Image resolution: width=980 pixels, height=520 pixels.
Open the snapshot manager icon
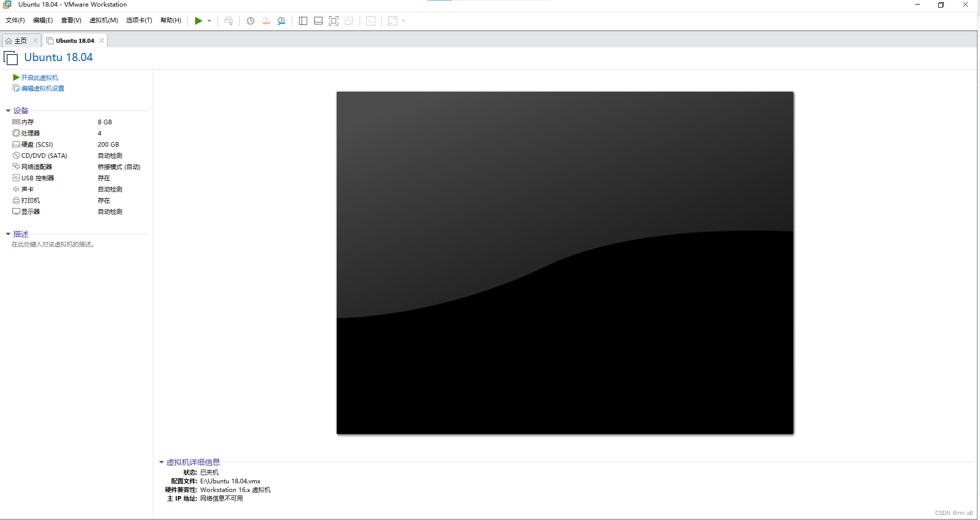click(x=281, y=21)
